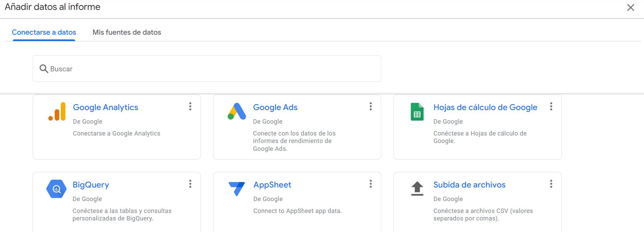Click 'De Google' under Hojas de cálculo

coord(448,122)
